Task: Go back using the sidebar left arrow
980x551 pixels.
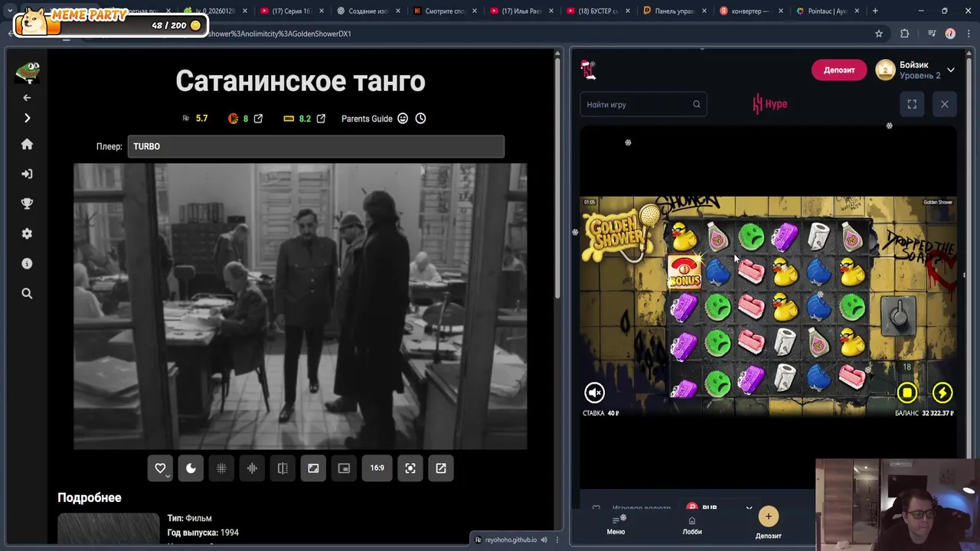Action: (x=27, y=97)
